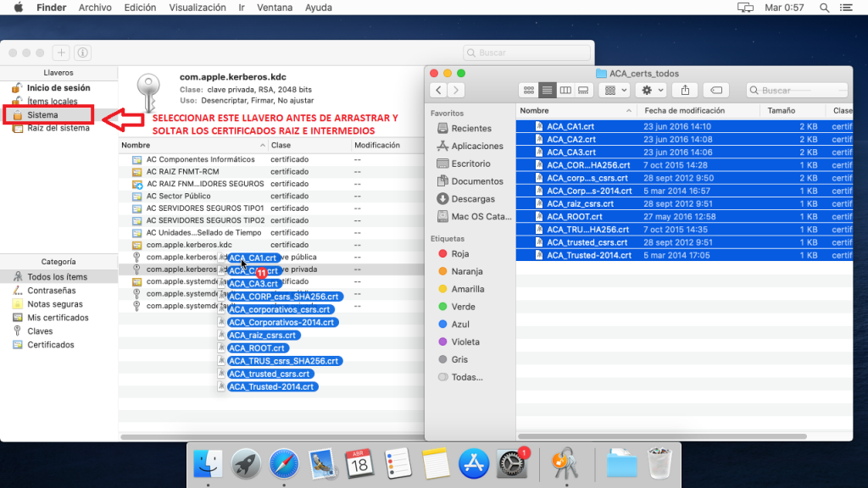Focus the Keychain Access search field
868x488 pixels.
(527, 53)
